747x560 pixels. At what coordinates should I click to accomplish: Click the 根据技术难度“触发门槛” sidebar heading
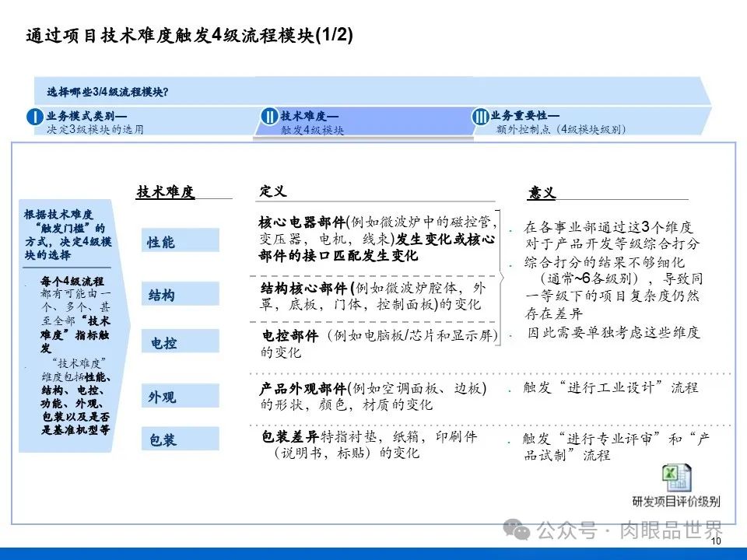tap(68, 235)
